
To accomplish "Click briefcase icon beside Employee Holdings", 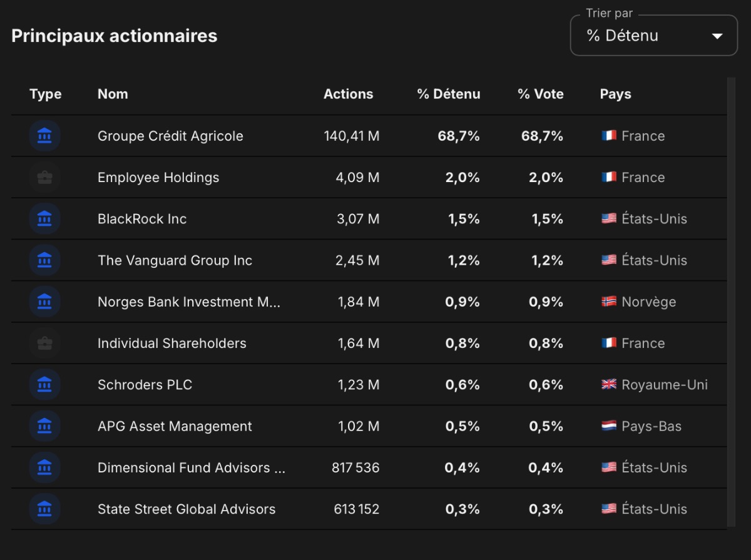I will (x=44, y=178).
